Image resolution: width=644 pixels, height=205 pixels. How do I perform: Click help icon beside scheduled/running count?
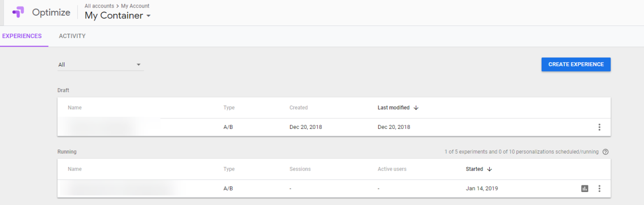[x=606, y=152]
